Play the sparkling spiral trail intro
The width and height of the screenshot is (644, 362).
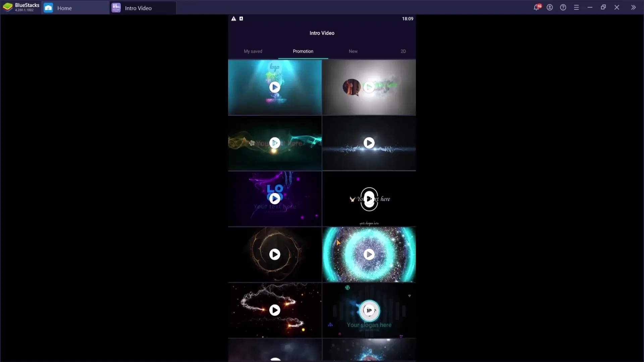[275, 310]
